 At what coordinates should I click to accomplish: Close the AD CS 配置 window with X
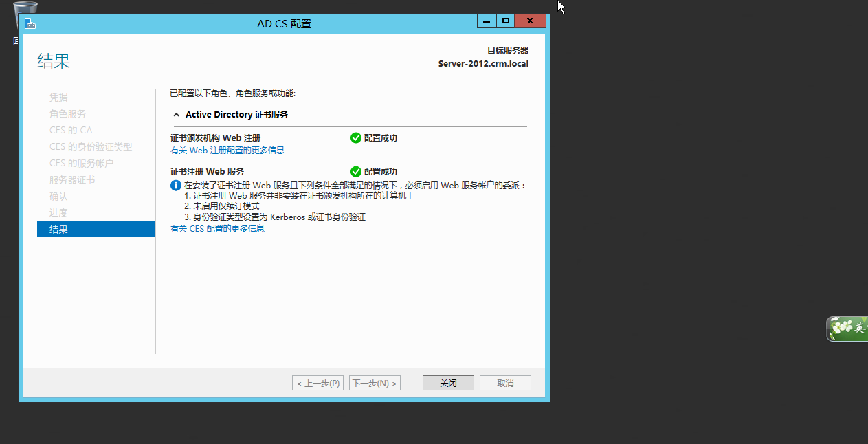531,21
